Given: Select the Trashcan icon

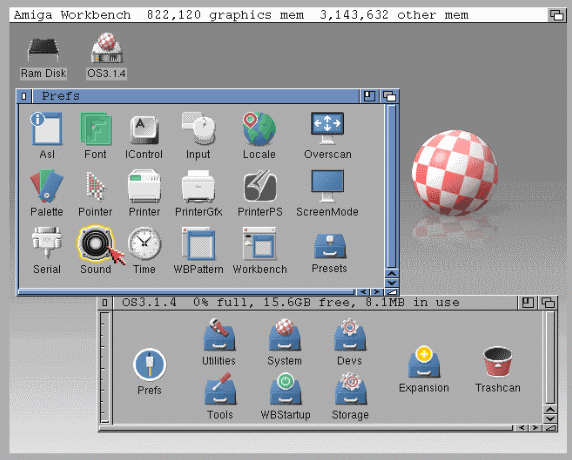Looking at the screenshot, I should 498,361.
